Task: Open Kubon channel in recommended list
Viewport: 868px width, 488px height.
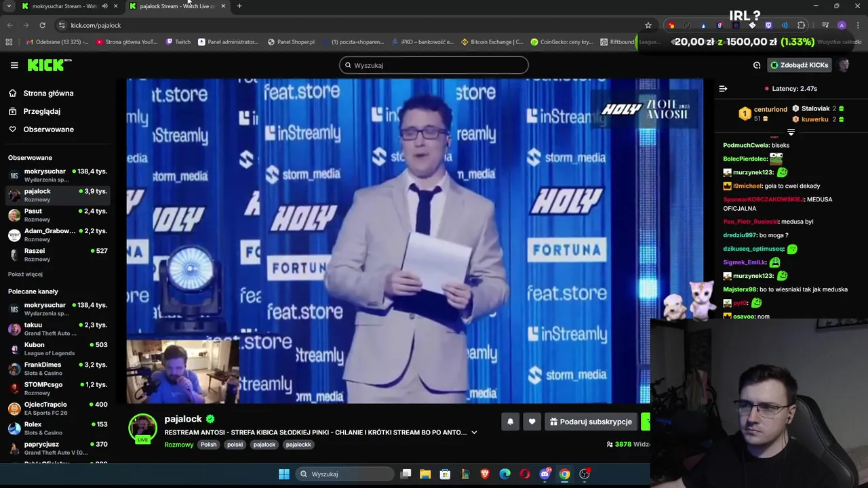Action: tap(58, 348)
